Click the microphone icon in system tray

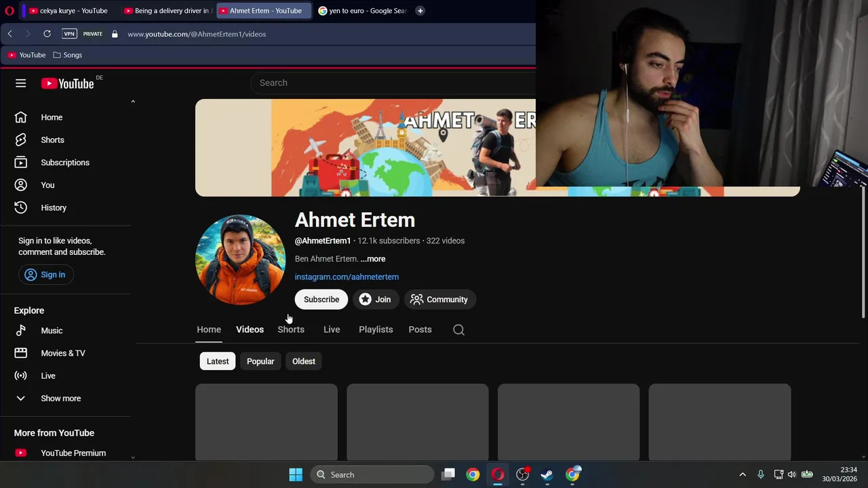(761, 474)
